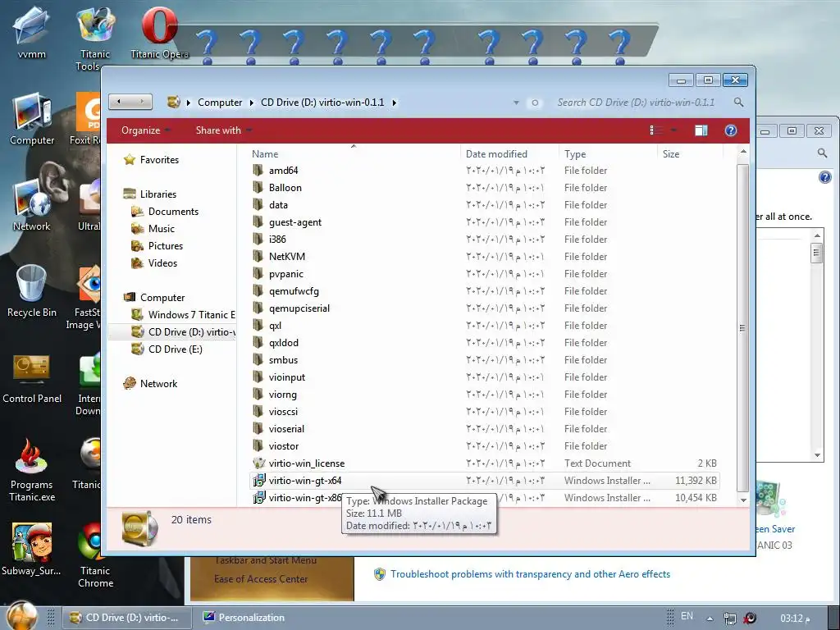Sort by Name column header
The height and width of the screenshot is (630, 840).
pyautogui.click(x=354, y=153)
